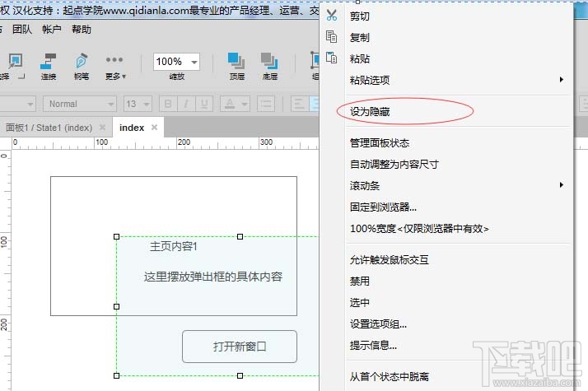Choose 管理面板状态 menu entry
This screenshot has width=588, height=391.
tap(380, 143)
